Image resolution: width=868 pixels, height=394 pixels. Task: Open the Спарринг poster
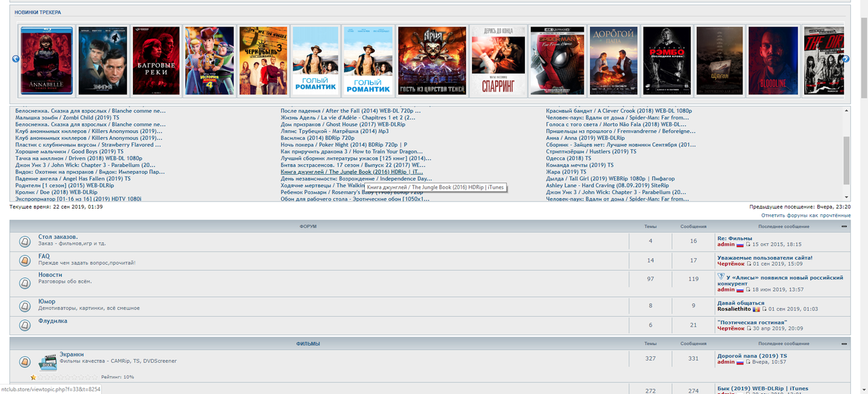pyautogui.click(x=498, y=60)
